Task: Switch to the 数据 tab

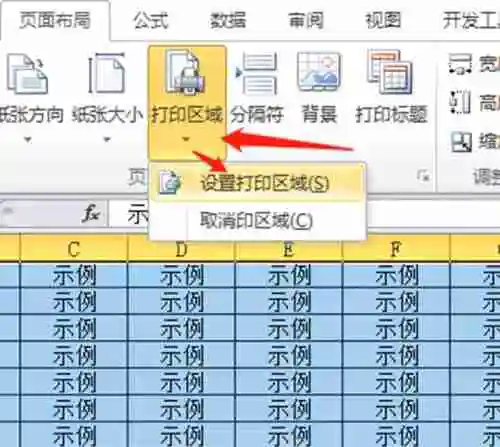Action: 228,20
